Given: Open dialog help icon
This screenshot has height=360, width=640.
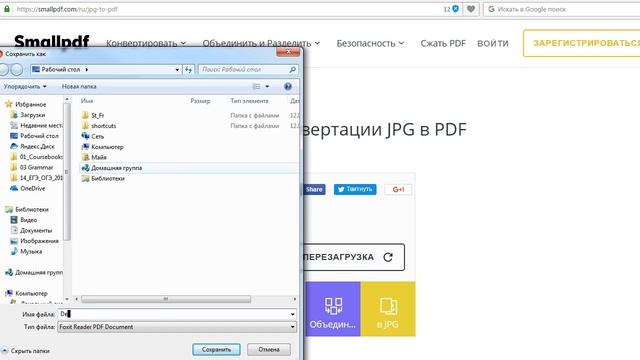Looking at the screenshot, I should point(288,87).
